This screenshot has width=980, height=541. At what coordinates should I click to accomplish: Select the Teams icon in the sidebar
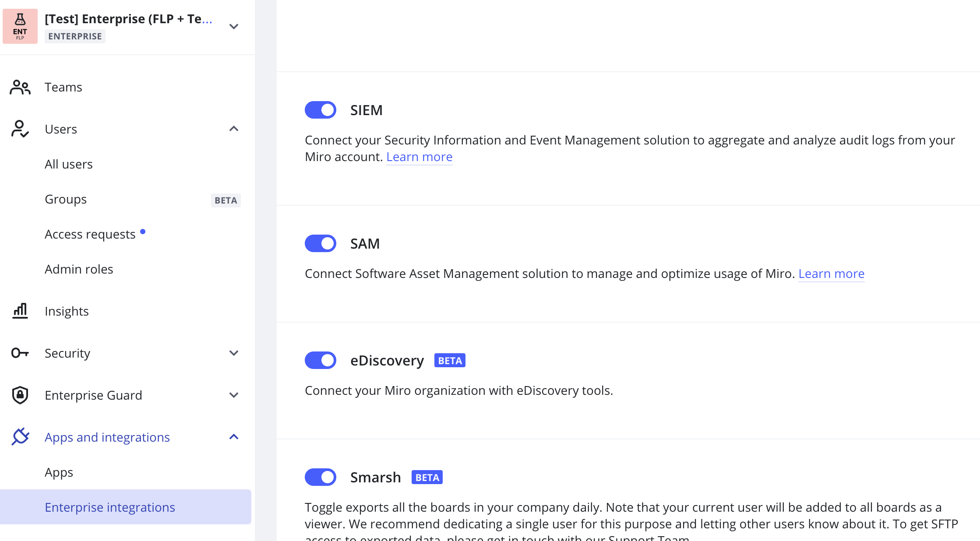[x=19, y=87]
